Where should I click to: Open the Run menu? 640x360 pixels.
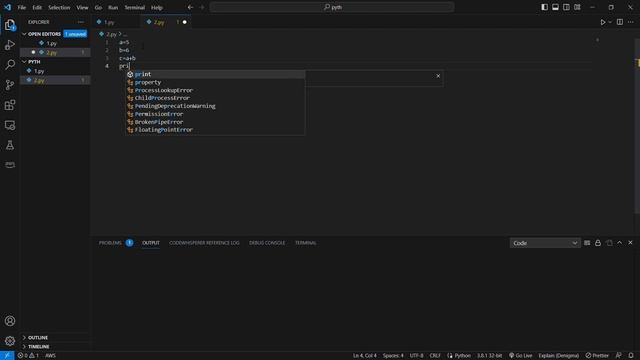[x=113, y=7]
